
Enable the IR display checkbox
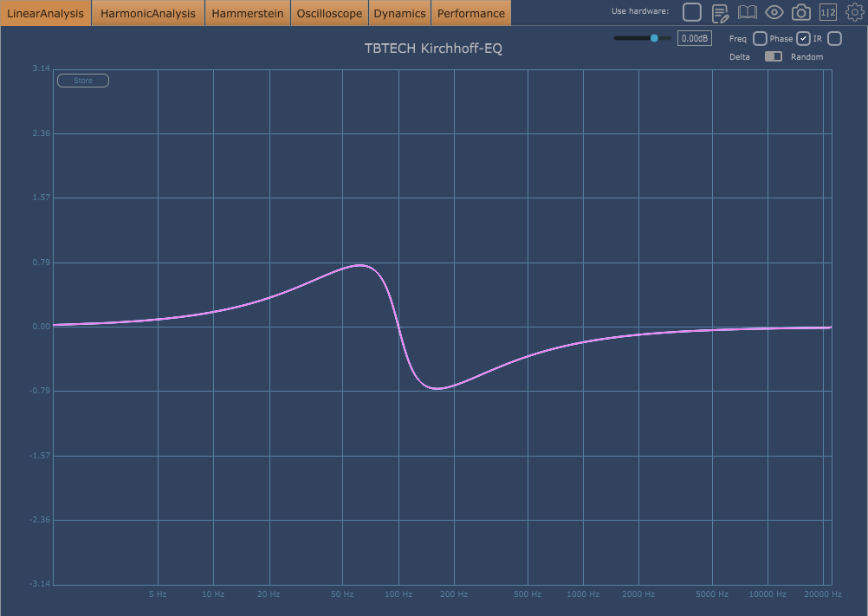coord(834,38)
